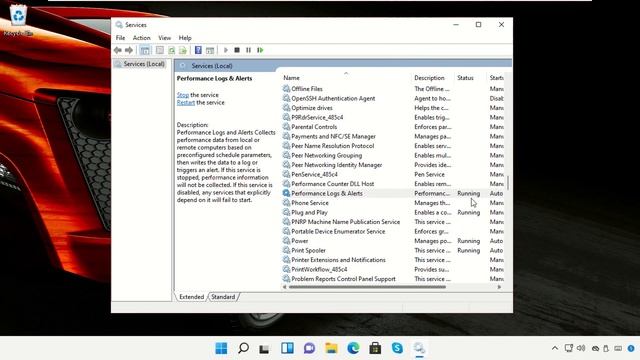Open File Explorer from the taskbar
This screenshot has width=640, height=360.
[331, 348]
